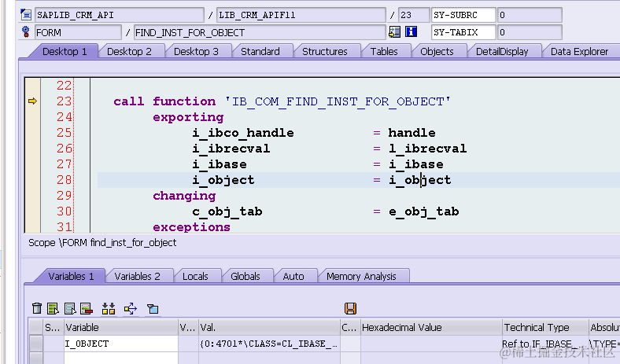620x364 pixels.
Task: Select the Variables 1 tab
Action: (71, 276)
